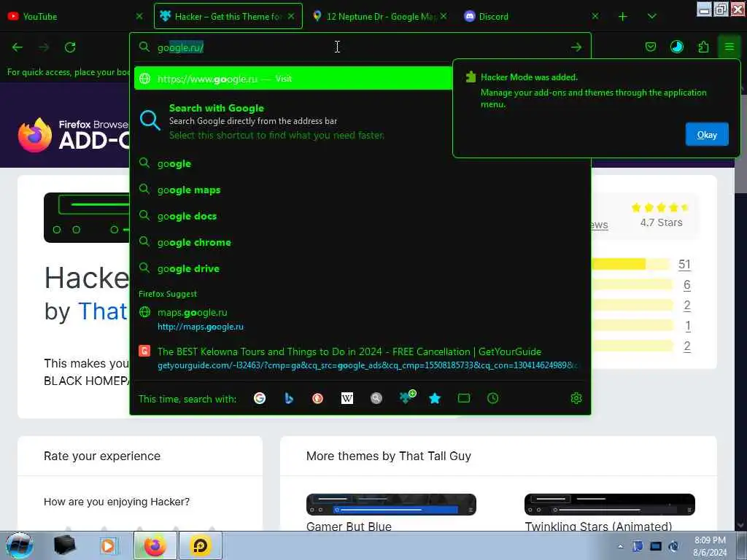Viewport: 747px width, 560px height.
Task: Open a new tab with plus icon
Action: tap(623, 17)
